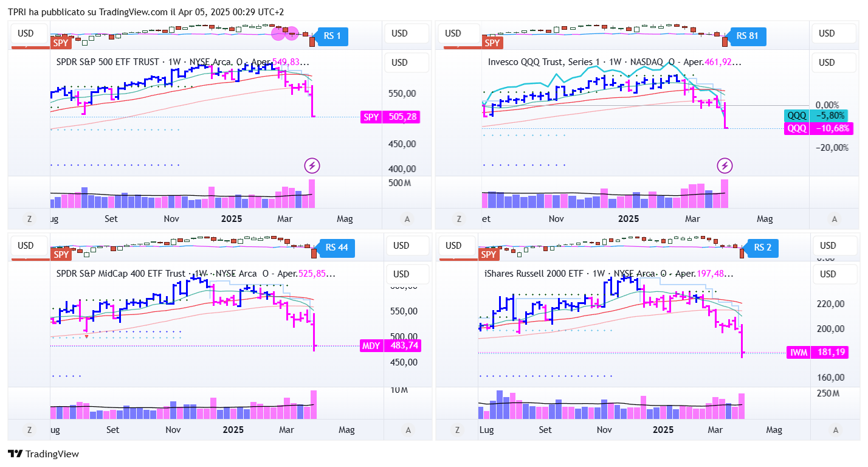Open the USD dropdown beside the Invesco QQQ title
The width and height of the screenshot is (868, 467).
click(x=827, y=63)
